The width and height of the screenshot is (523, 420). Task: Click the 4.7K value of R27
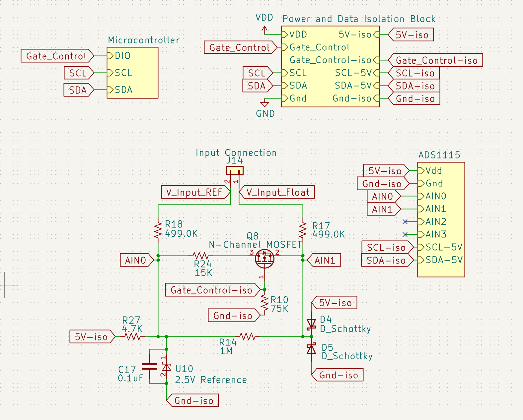click(x=132, y=329)
